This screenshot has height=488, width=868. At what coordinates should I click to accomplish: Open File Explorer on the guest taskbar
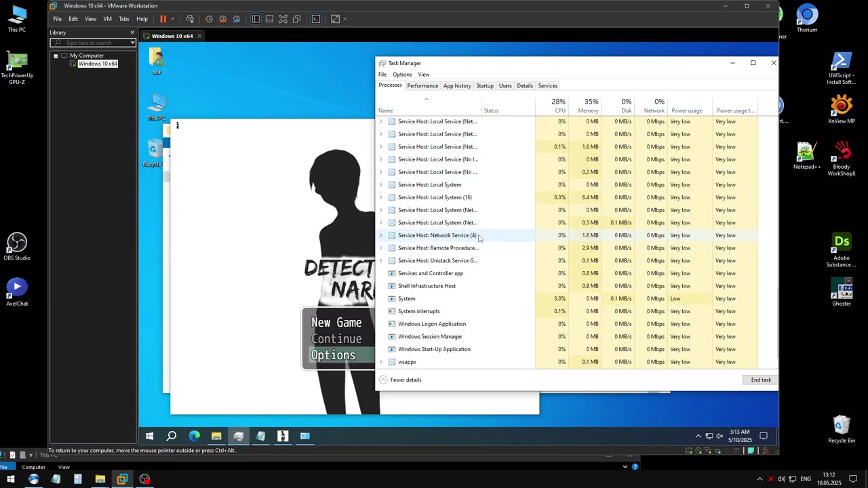click(x=216, y=436)
